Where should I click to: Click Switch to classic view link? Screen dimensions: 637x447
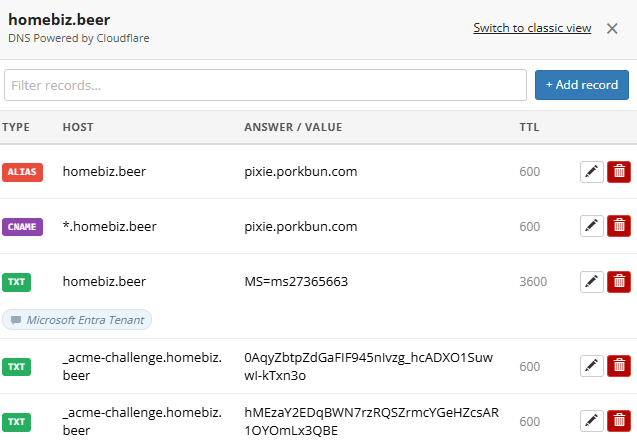(532, 28)
